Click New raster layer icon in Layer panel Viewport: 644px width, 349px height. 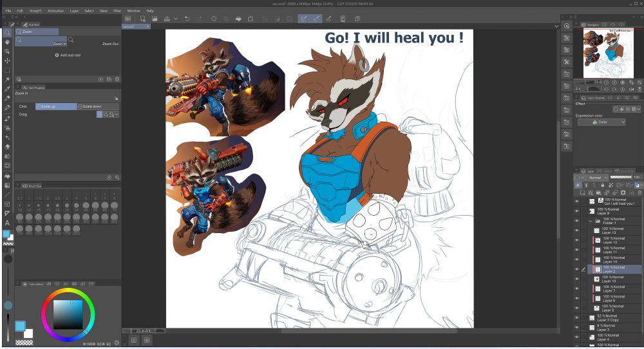tap(582, 193)
